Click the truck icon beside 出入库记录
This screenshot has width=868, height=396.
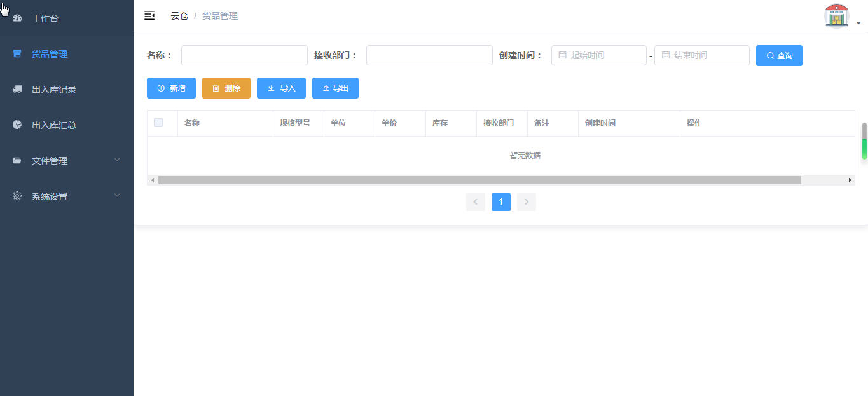[x=17, y=90]
